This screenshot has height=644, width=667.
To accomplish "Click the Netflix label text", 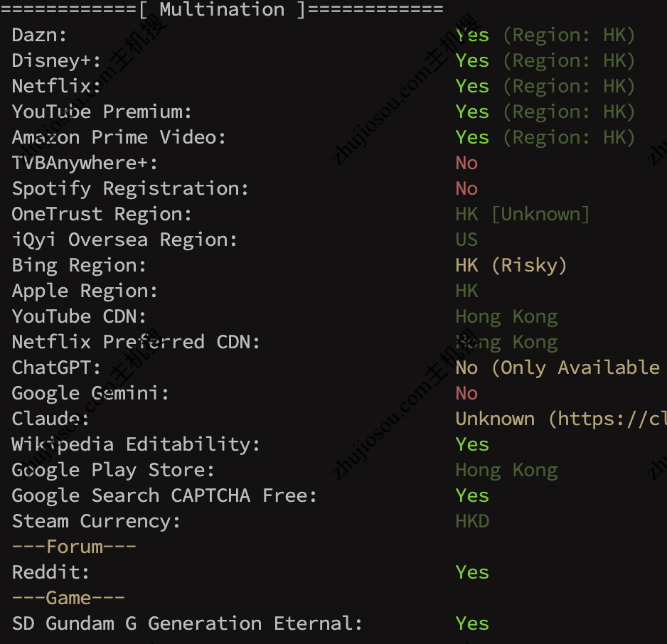I will [56, 86].
